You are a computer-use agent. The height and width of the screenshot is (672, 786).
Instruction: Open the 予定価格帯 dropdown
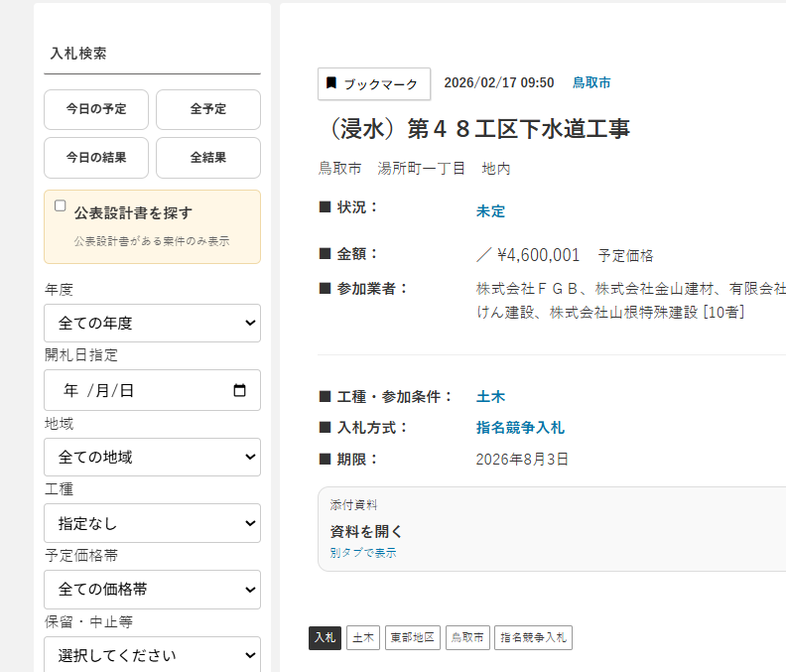(x=152, y=590)
